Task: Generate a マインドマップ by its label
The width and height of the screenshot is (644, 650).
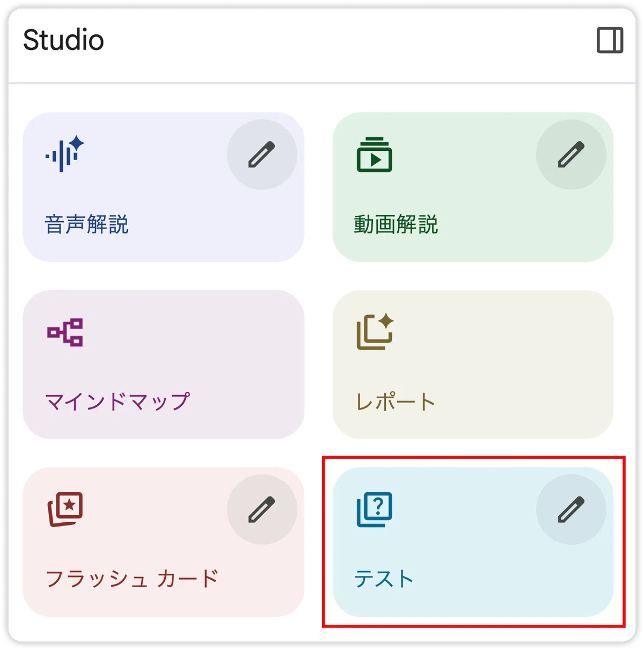Action: (118, 401)
